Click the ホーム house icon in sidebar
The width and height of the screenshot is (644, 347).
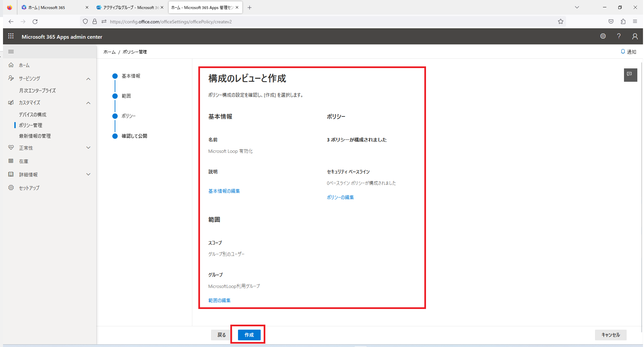tap(11, 65)
